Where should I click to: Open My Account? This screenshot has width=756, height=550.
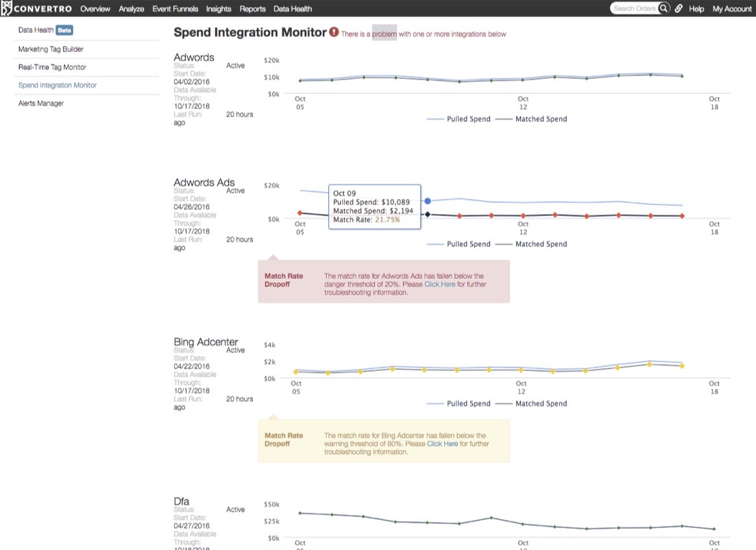click(x=732, y=9)
